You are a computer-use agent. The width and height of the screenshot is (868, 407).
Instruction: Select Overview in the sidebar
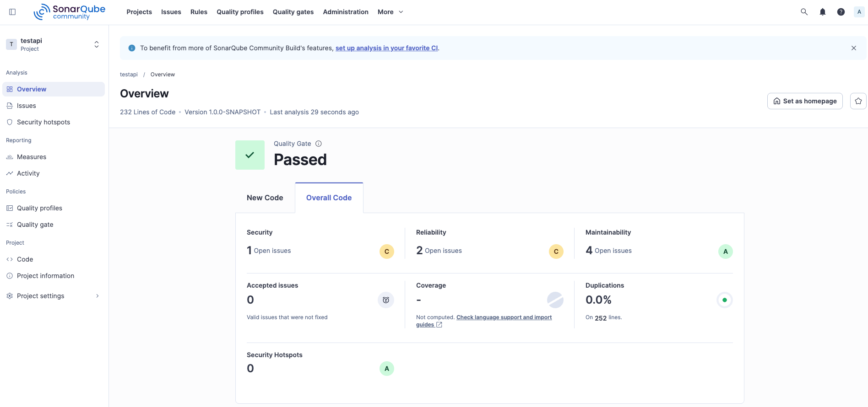click(54, 89)
